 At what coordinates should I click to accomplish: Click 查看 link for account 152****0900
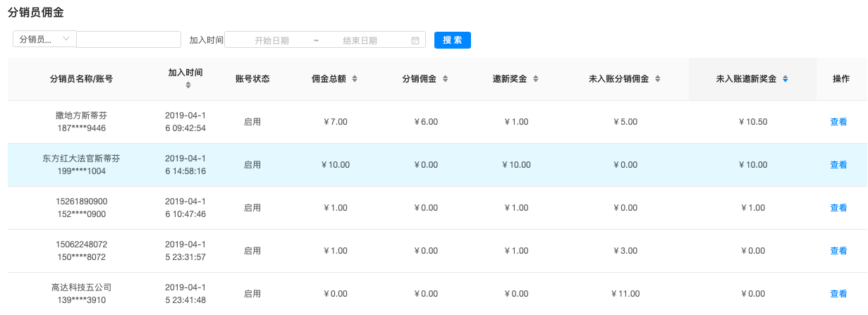(x=838, y=208)
